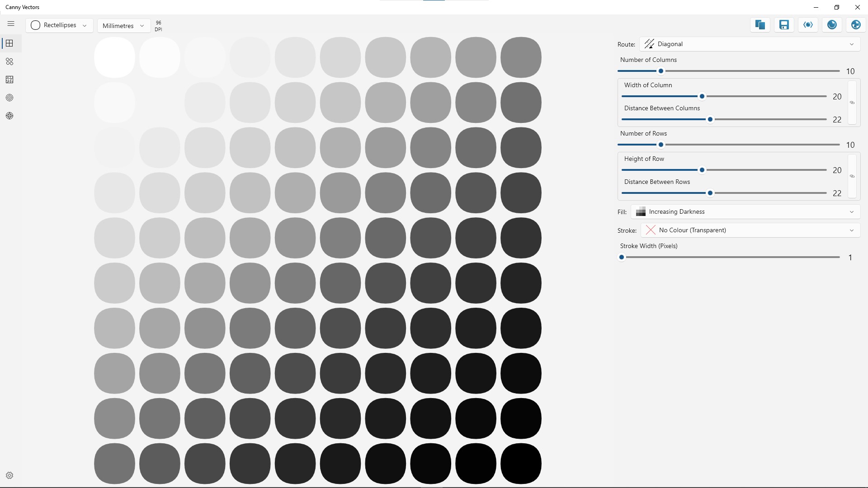Select the radial wheel layout tool in sidebar
The height and width of the screenshot is (488, 868).
click(x=9, y=116)
